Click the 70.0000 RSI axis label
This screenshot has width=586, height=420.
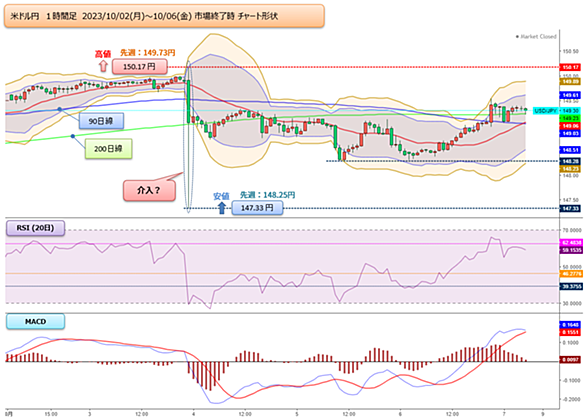pos(572,231)
